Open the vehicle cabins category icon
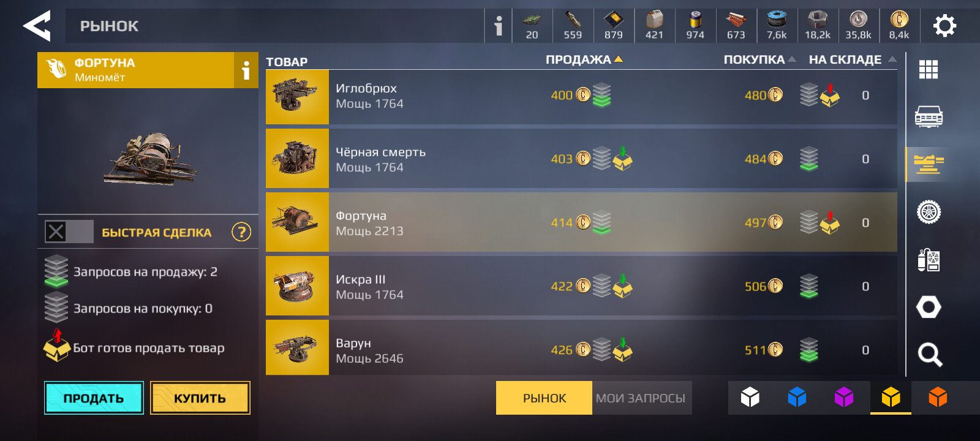Viewport: 980px width, 441px height. (x=929, y=116)
